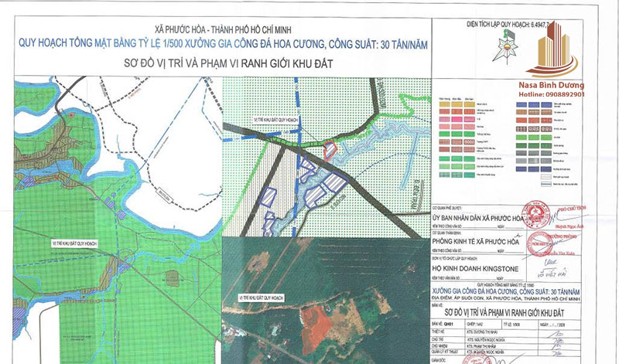Click the pink swatch in the left legend column
This screenshot has height=364, width=619.
pos(444,119)
